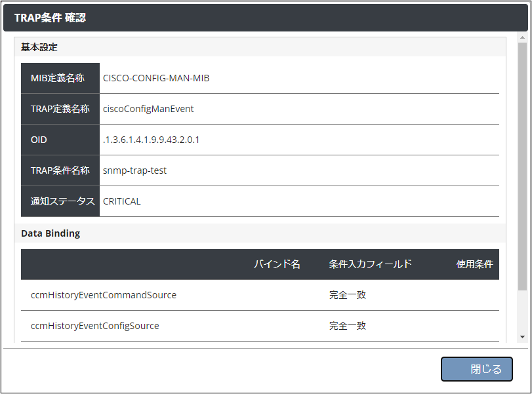Screen dimensions: 532x394
Task: Click the 閉じる button
Action: (x=476, y=369)
